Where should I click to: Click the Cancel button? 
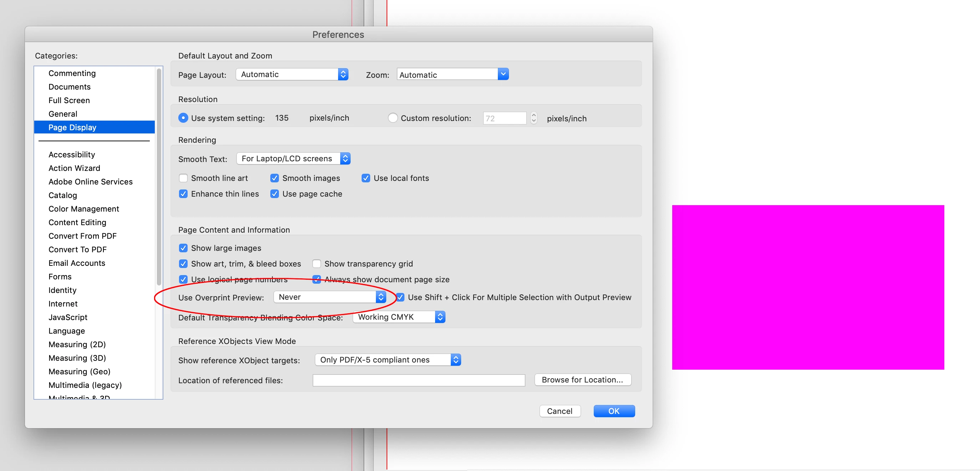click(x=560, y=411)
